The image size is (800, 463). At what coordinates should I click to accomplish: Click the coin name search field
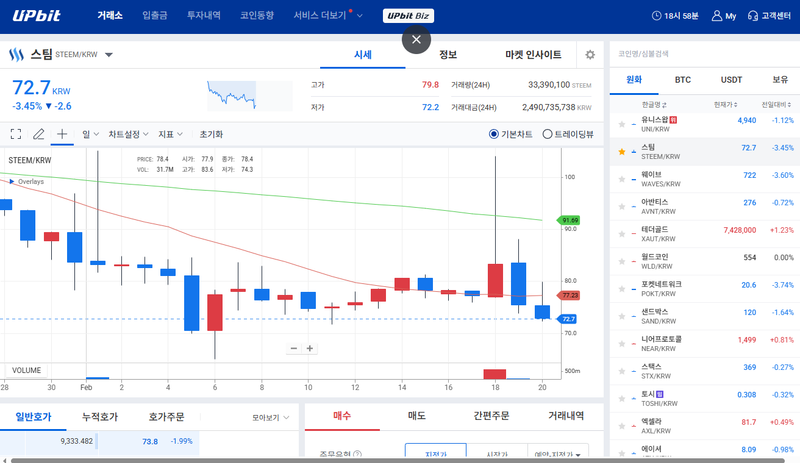[x=700, y=54]
